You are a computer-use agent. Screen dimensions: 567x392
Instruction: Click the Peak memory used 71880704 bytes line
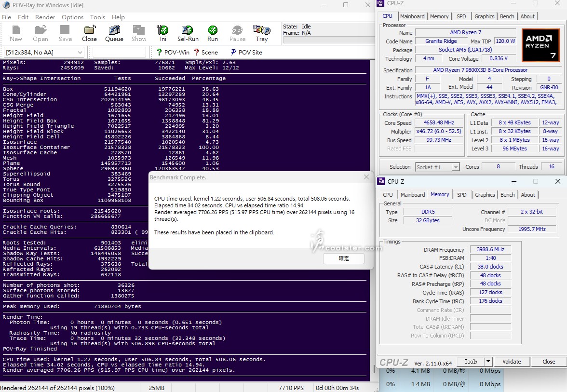[72, 306]
